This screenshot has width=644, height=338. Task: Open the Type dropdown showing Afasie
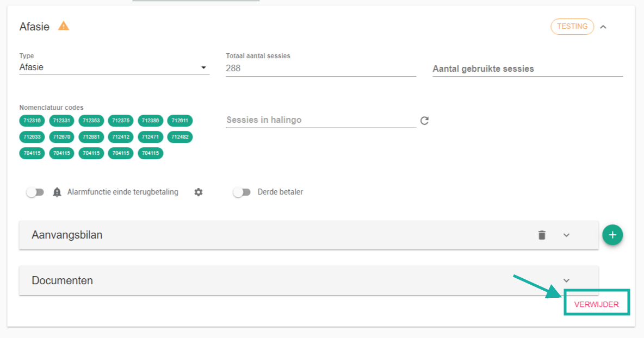[x=114, y=67]
